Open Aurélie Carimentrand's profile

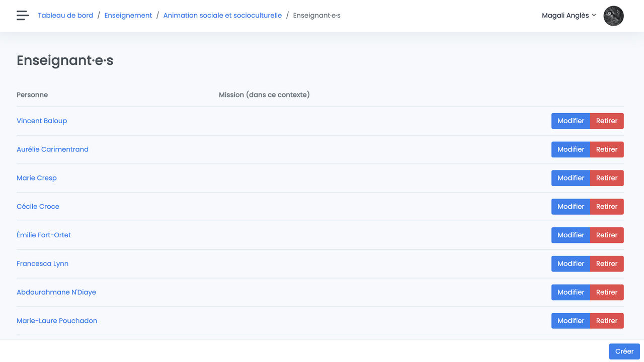52,149
